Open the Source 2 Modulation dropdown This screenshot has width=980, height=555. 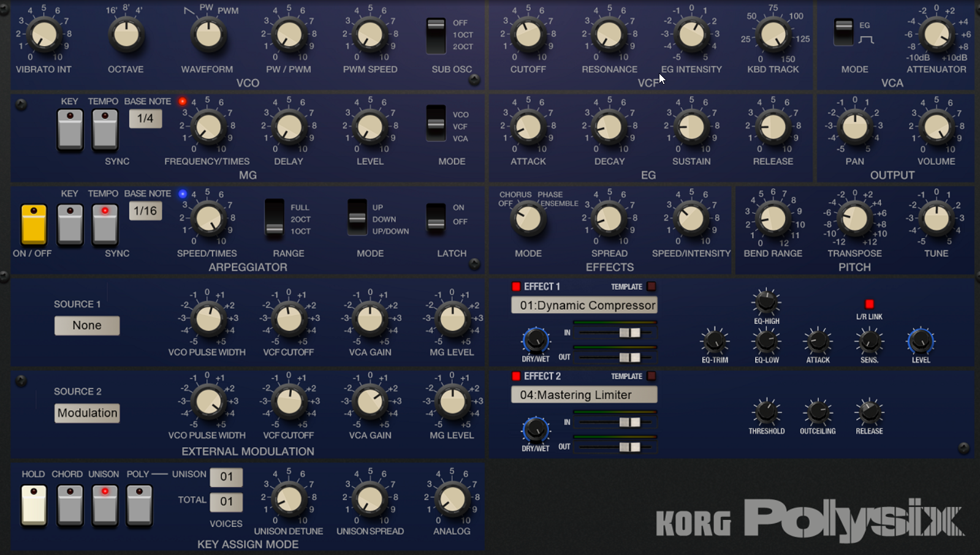87,413
